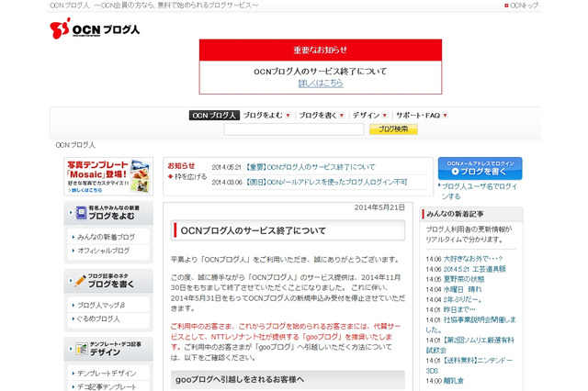Click the pencil icon for ブログを書く

(81, 281)
